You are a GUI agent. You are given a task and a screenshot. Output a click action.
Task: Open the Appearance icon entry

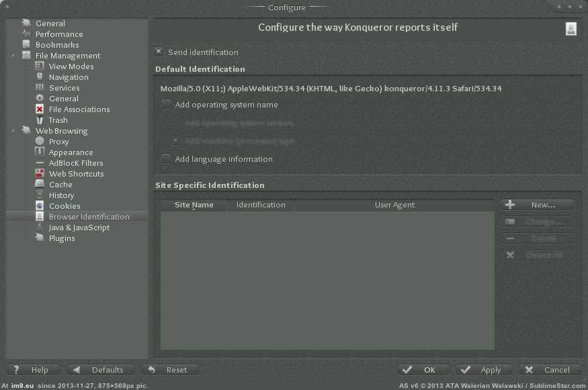(x=40, y=152)
